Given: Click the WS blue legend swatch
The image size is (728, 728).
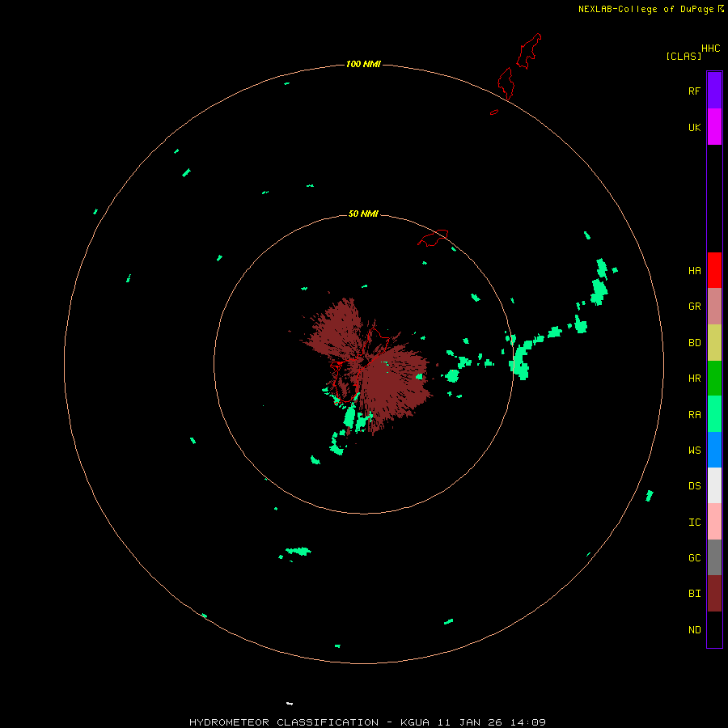Looking at the screenshot, I should pos(714,450).
